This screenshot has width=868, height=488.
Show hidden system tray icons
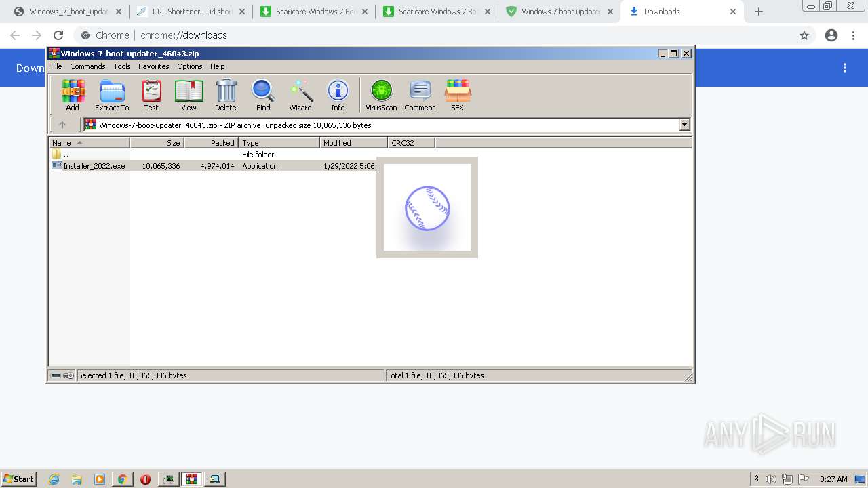tap(756, 479)
